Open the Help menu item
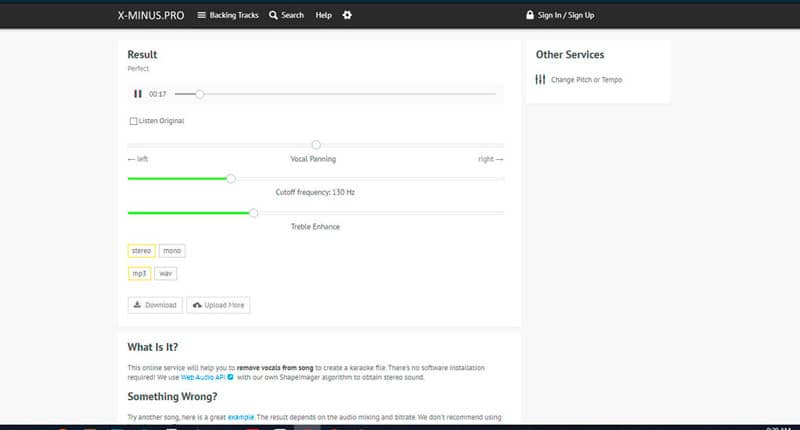The image size is (800, 430). (323, 15)
